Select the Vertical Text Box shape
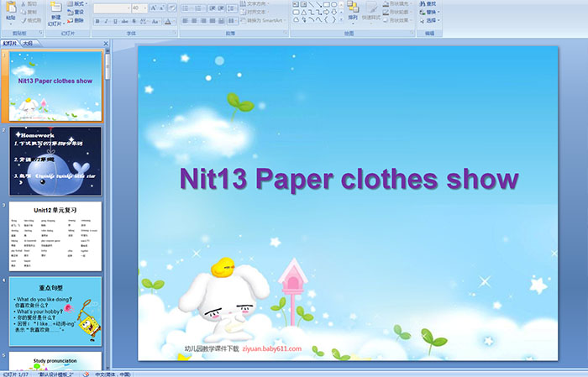588x377 pixels. 304,4
